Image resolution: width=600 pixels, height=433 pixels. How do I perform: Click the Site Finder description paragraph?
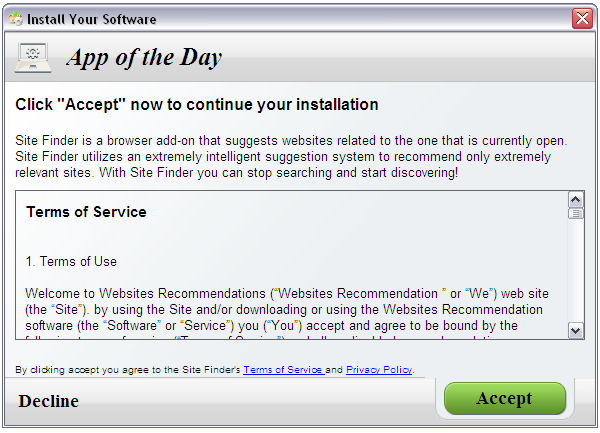tap(291, 156)
